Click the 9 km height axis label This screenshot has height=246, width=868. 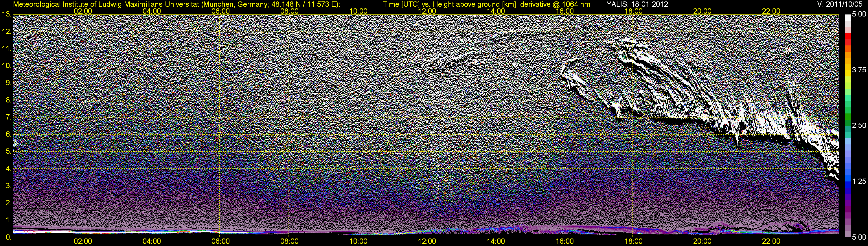click(9, 83)
